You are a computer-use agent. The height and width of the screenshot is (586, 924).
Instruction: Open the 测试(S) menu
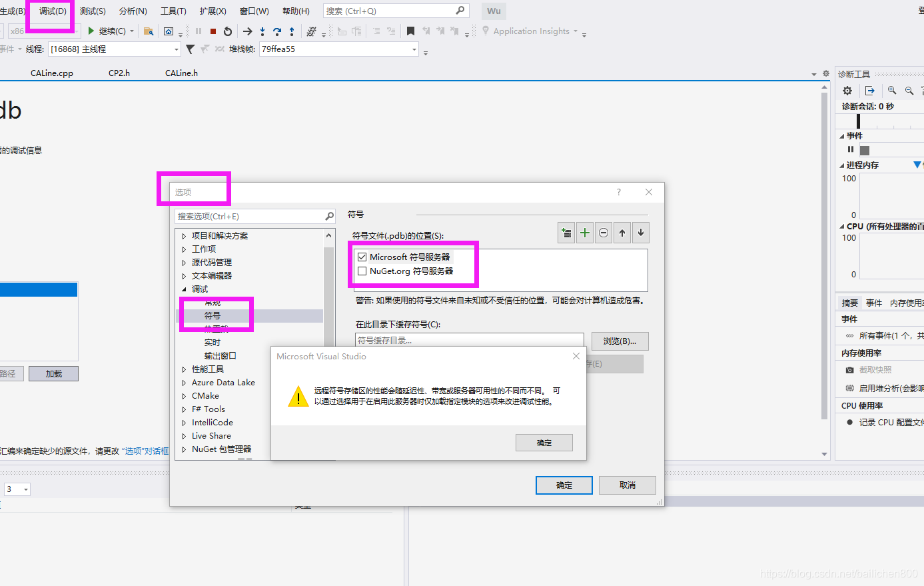coord(93,11)
